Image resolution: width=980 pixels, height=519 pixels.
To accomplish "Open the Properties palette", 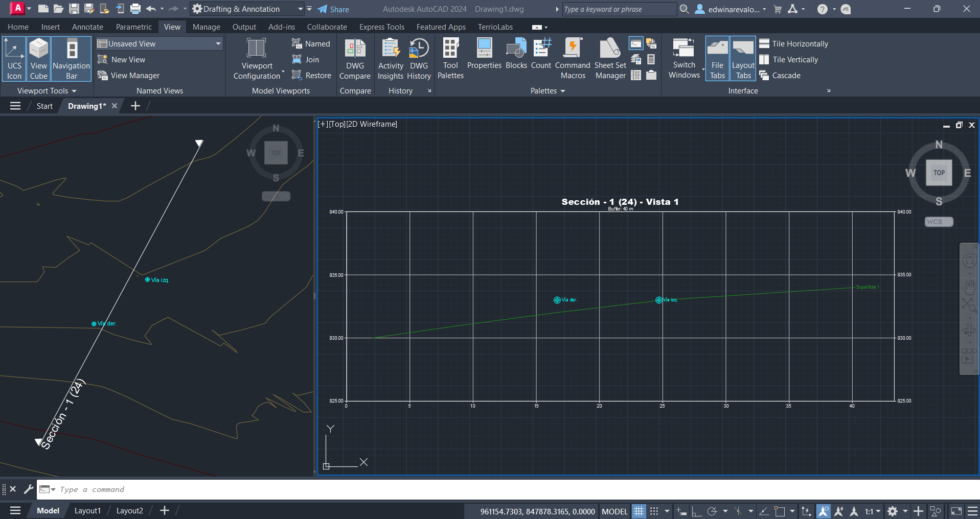I will click(484, 54).
